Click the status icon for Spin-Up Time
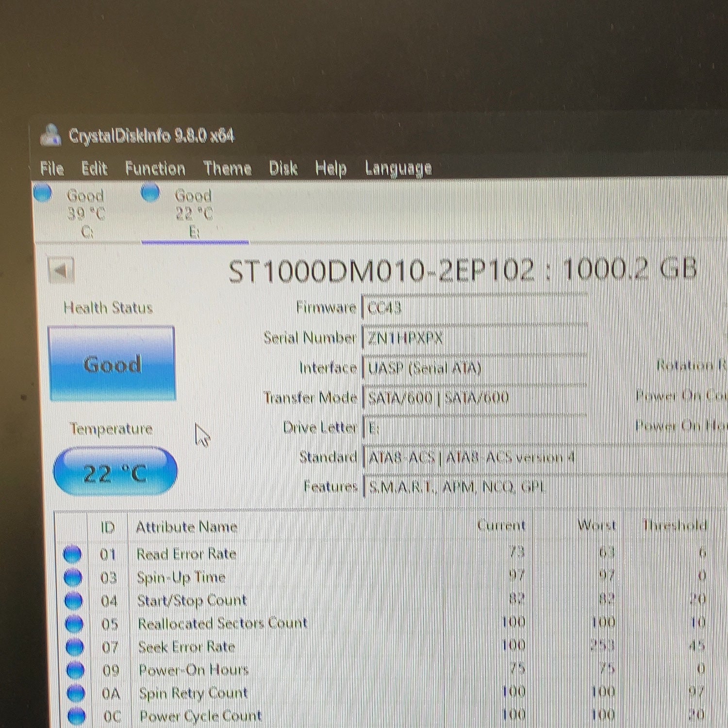 click(73, 577)
